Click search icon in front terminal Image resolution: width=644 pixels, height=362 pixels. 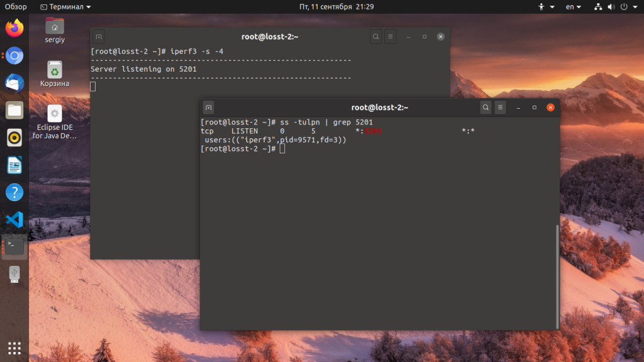tap(486, 107)
